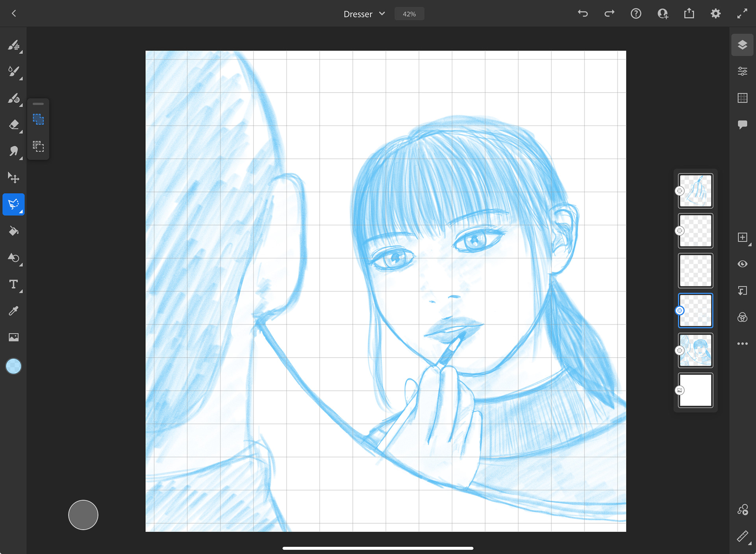Toggle visibility of selected layer via eye icon
Image resolution: width=756 pixels, height=554 pixels.
[742, 264]
